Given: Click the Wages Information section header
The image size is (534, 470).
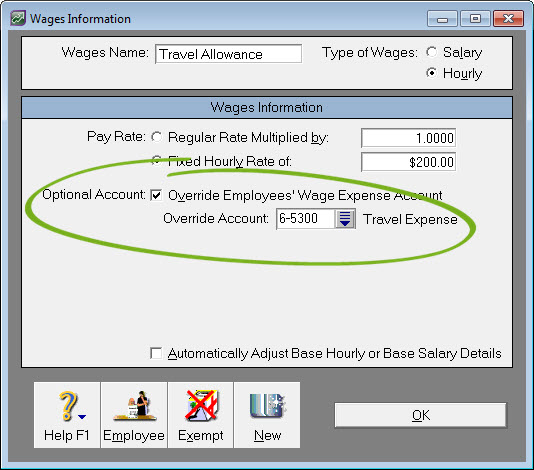Looking at the screenshot, I should pos(267,108).
